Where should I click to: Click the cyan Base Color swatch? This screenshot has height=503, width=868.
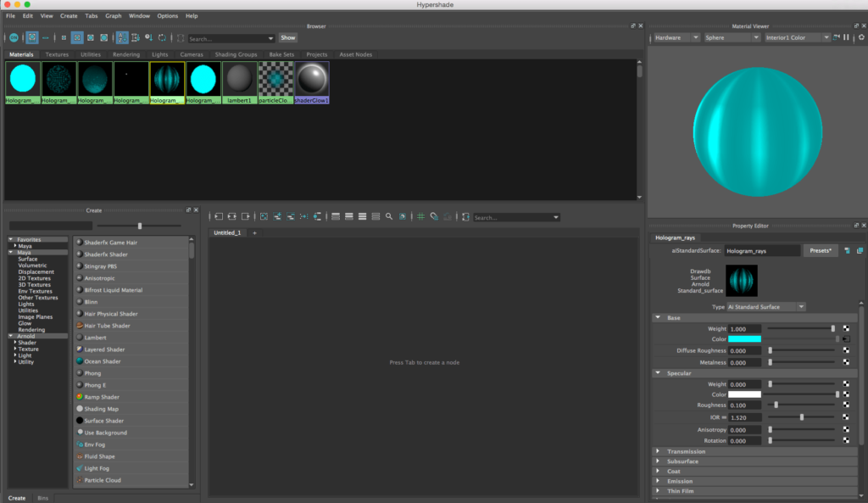(744, 339)
